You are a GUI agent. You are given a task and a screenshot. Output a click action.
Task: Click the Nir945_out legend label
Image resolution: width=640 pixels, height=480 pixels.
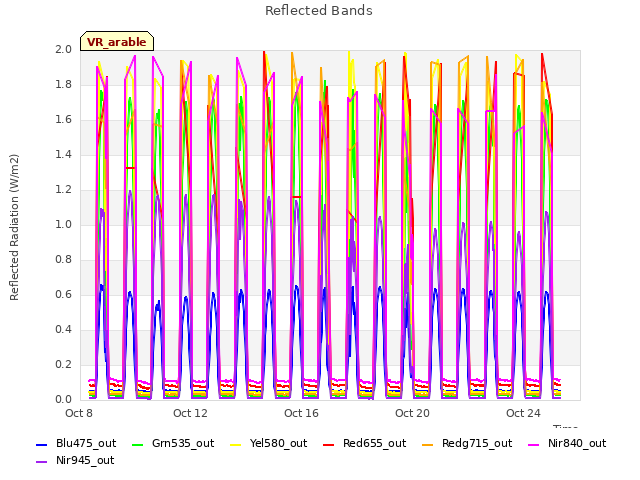pos(85,460)
